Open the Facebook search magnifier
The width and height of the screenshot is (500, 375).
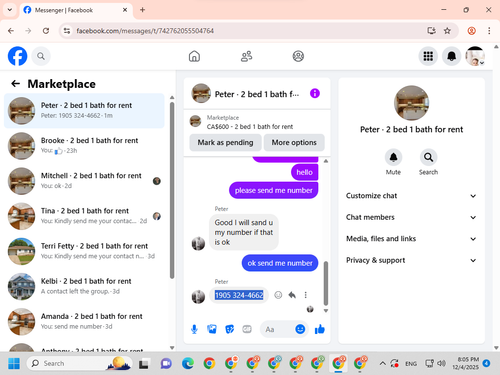click(41, 56)
